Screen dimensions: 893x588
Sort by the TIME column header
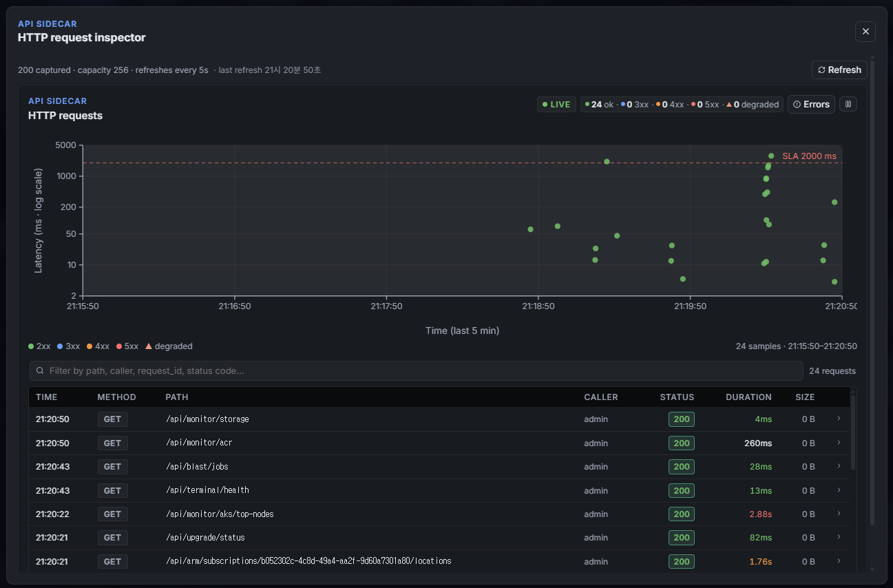(47, 397)
